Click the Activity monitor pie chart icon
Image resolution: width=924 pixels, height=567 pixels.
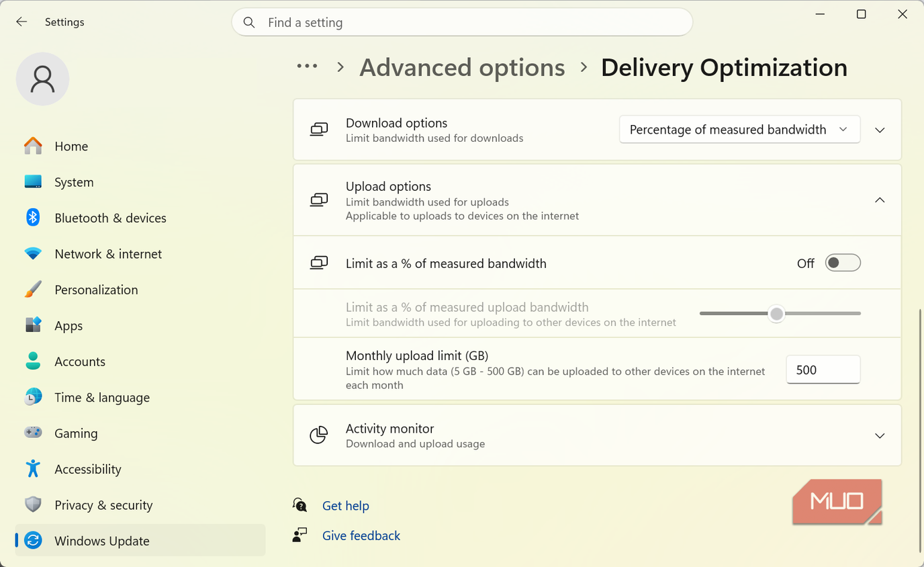click(x=318, y=435)
